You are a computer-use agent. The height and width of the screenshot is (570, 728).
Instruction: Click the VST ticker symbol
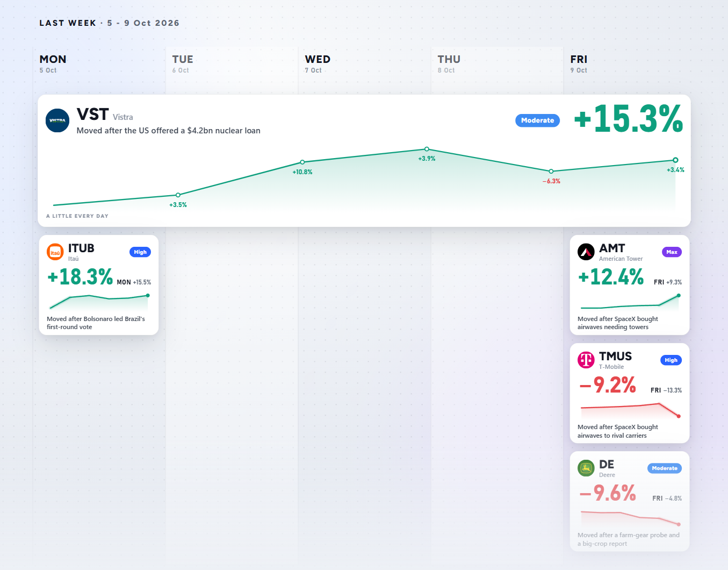tap(93, 115)
